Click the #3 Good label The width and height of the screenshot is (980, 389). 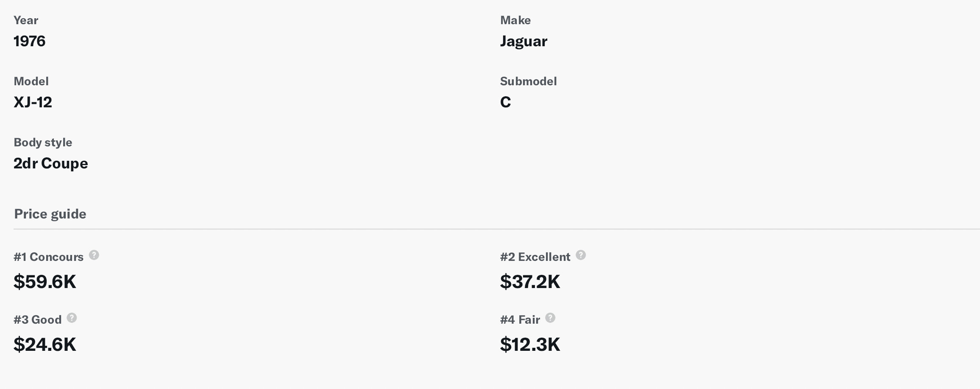coord(37,320)
